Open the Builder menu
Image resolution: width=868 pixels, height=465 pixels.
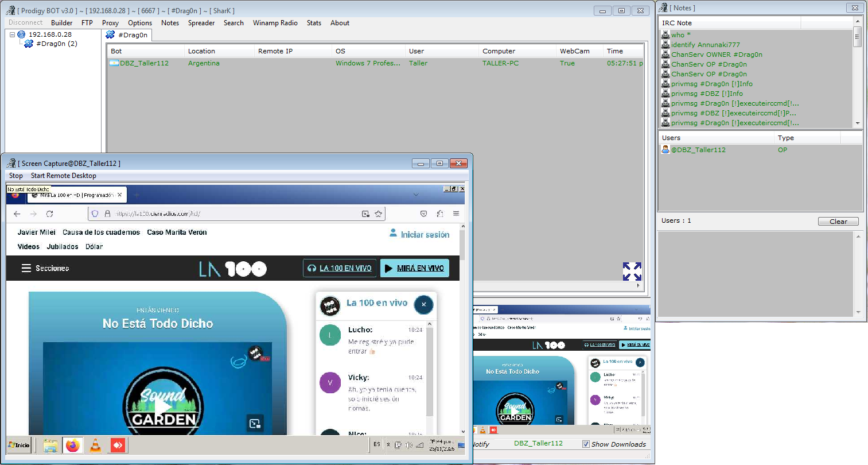coord(61,23)
